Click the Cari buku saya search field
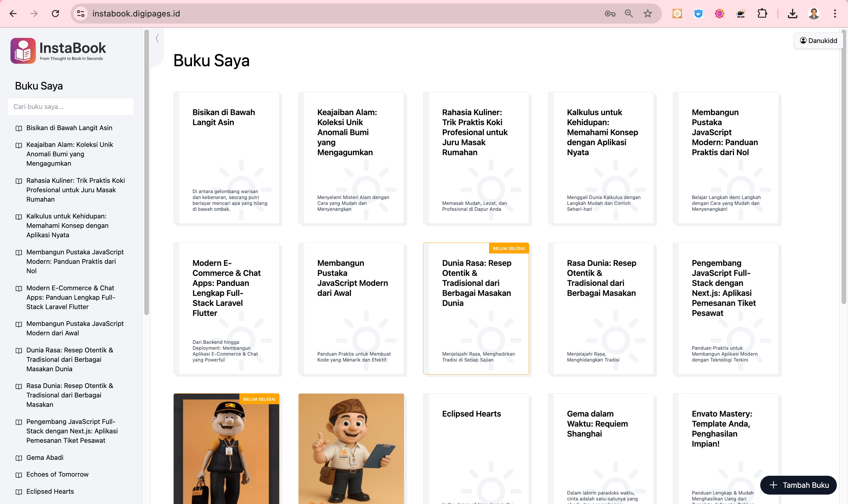Screen dimensions: 848x504 click(71, 106)
